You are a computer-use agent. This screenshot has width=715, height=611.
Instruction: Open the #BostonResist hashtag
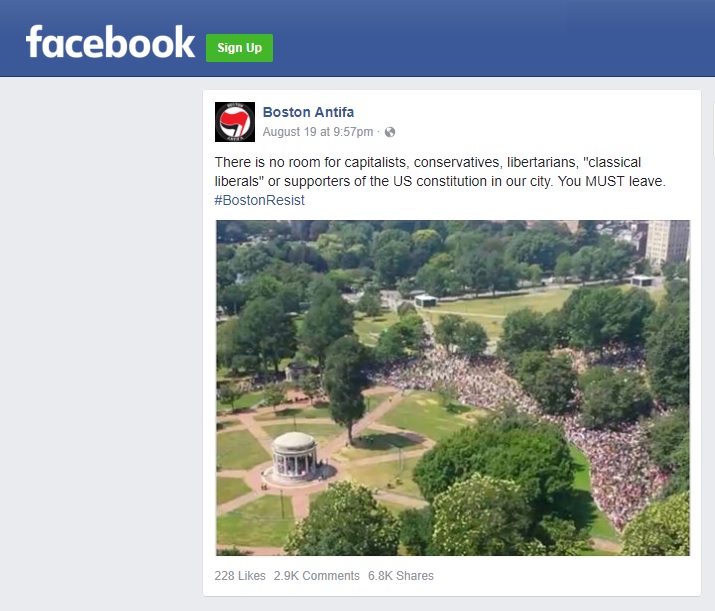(259, 200)
